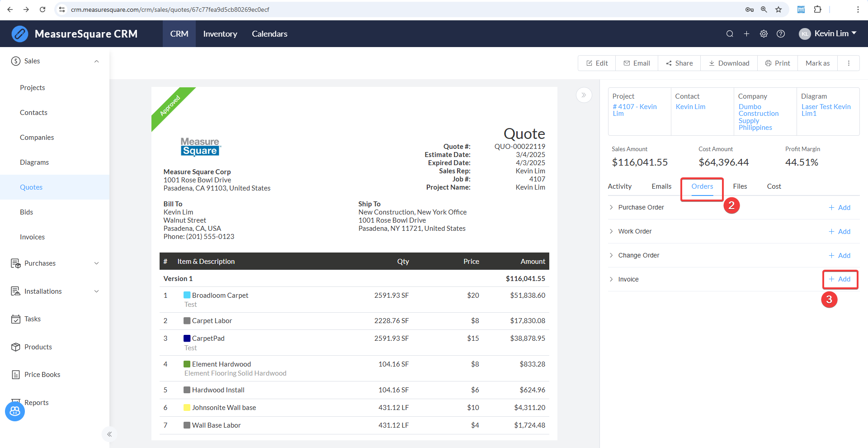
Task: Go to Invoices in sidebar
Action: coord(33,237)
